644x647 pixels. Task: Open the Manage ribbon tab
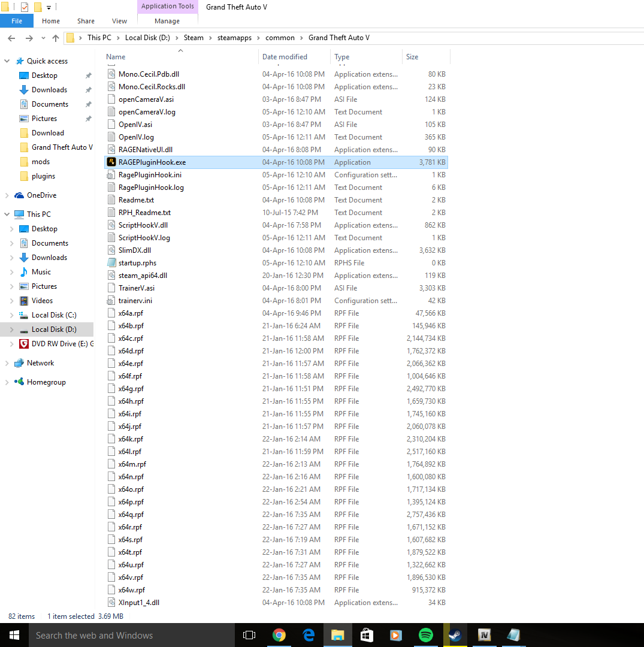point(167,21)
